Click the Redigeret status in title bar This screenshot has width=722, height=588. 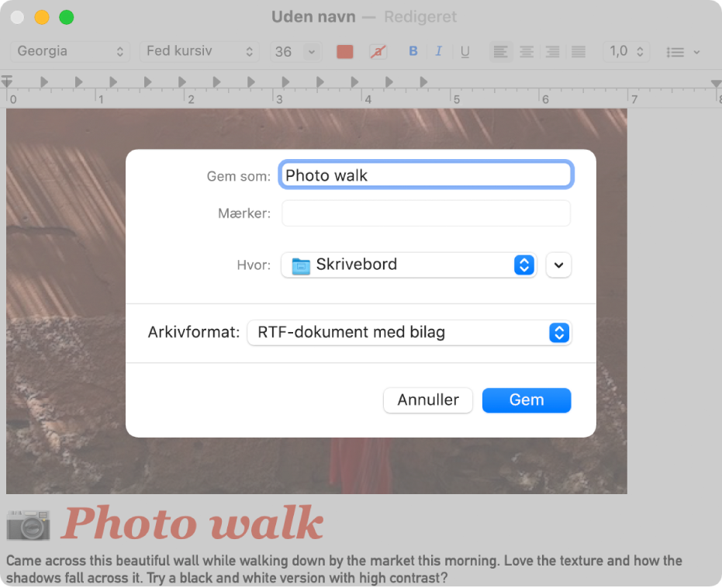click(x=420, y=17)
